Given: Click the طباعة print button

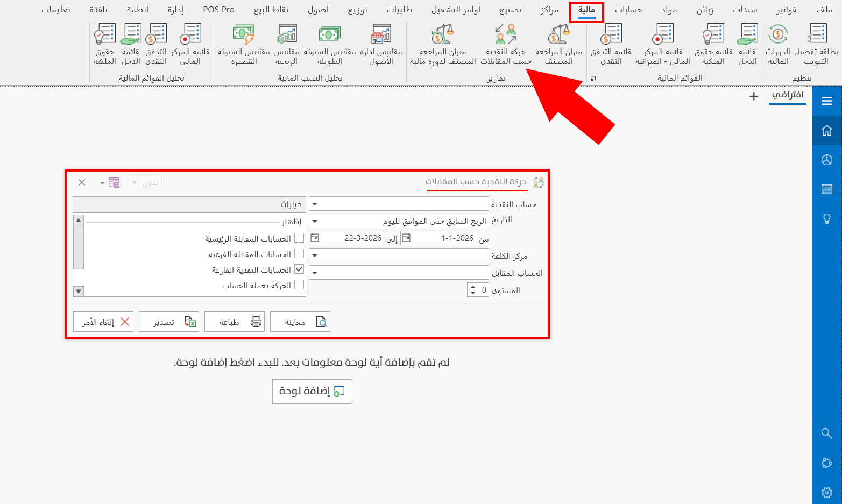Looking at the screenshot, I should click(235, 322).
